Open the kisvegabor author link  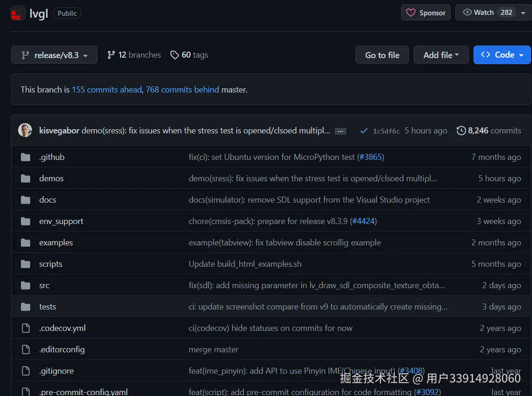coord(59,131)
